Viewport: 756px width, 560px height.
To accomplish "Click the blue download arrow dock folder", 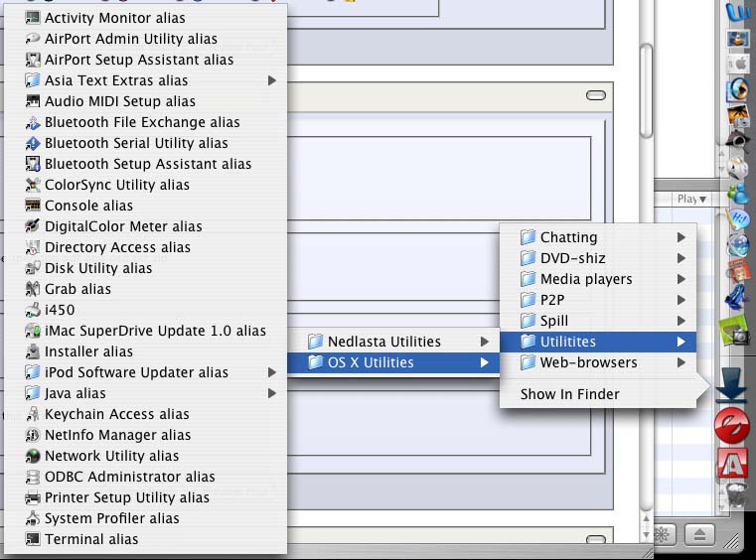I will pos(731,385).
